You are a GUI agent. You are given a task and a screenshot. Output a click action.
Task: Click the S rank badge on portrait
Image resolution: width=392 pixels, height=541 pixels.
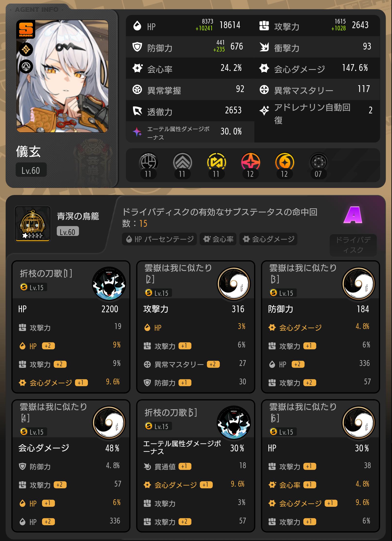[26, 29]
